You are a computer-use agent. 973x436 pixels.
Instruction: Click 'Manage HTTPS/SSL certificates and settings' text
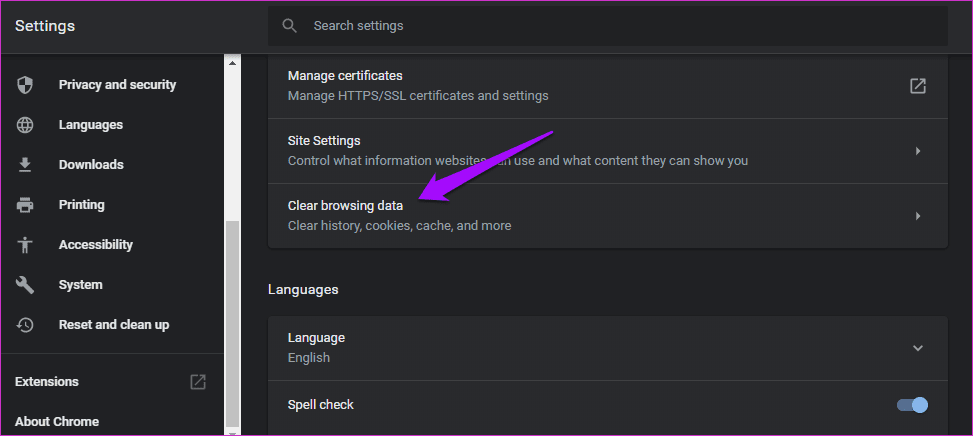coord(418,96)
